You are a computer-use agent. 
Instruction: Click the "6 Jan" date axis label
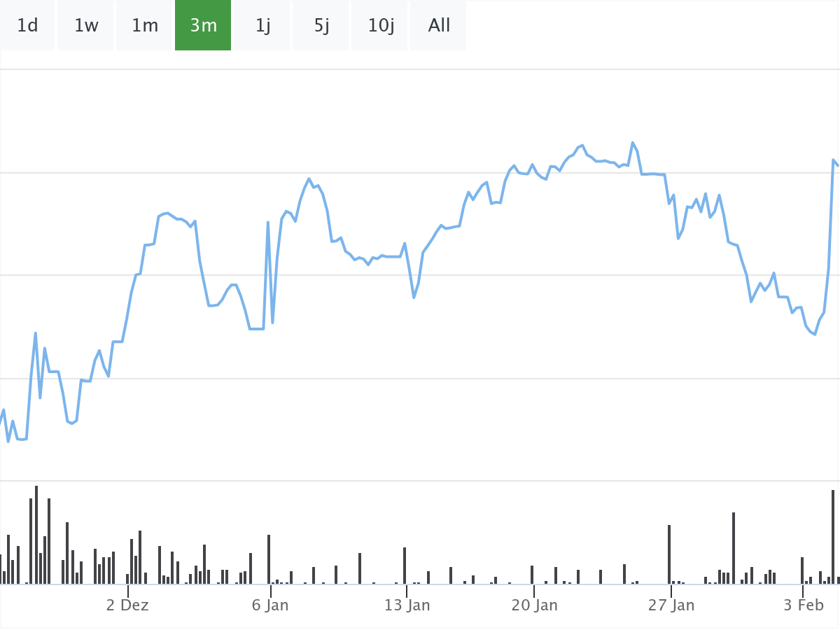(270, 605)
